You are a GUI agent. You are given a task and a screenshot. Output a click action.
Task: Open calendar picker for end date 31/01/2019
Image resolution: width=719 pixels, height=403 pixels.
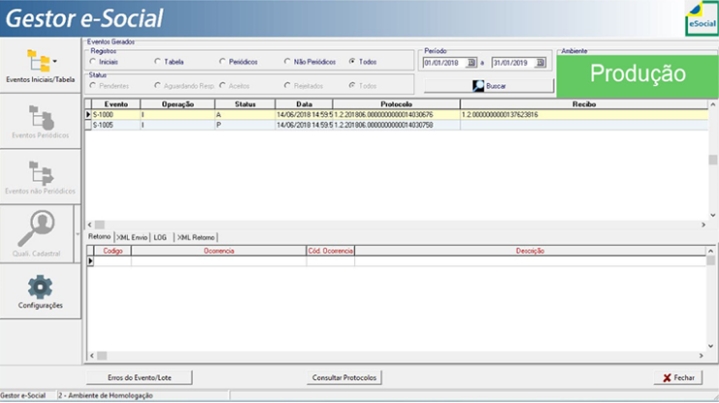pos(541,63)
